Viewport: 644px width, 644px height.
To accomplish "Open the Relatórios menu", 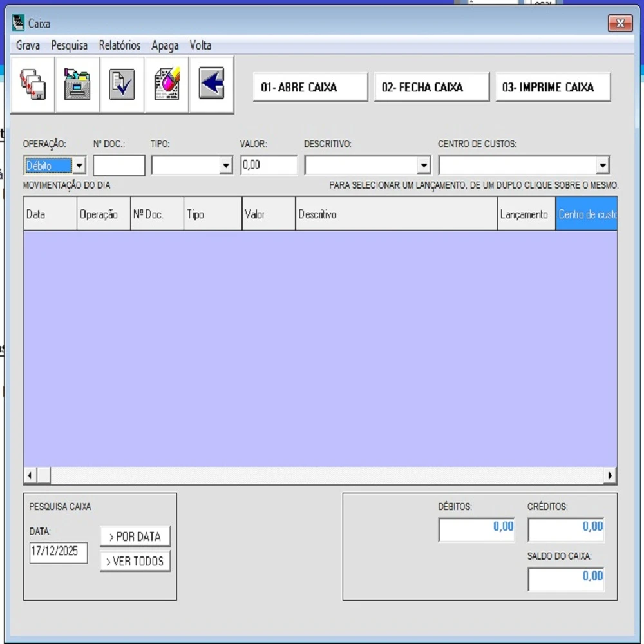I will coord(119,46).
